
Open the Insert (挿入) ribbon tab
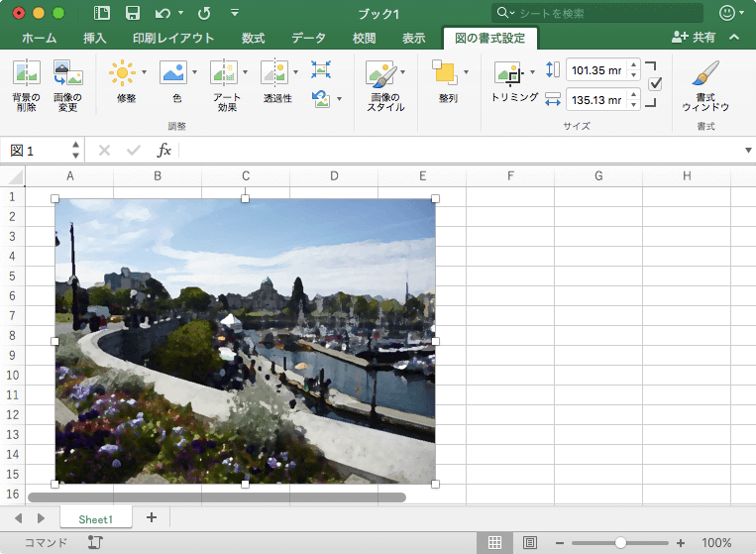pos(95,39)
